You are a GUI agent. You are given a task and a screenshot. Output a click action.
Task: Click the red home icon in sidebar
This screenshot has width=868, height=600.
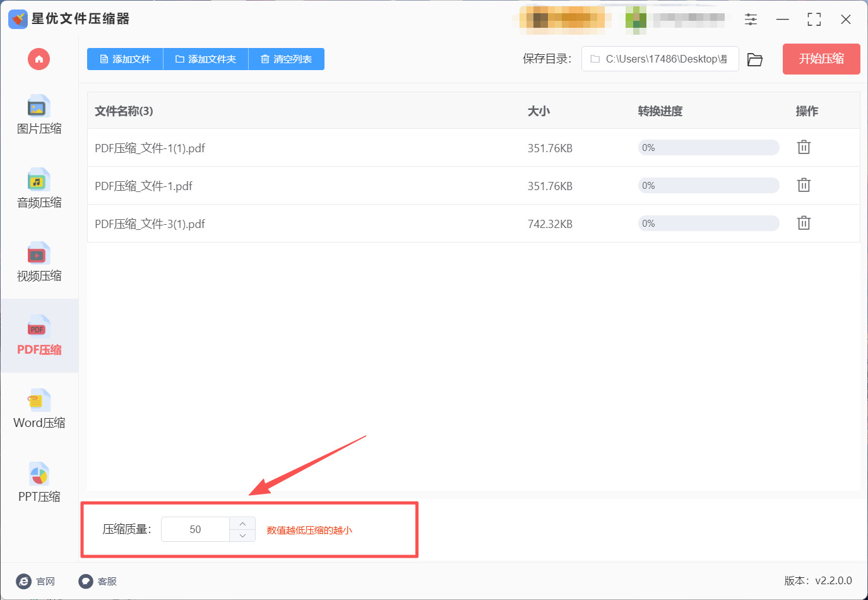pyautogui.click(x=39, y=59)
